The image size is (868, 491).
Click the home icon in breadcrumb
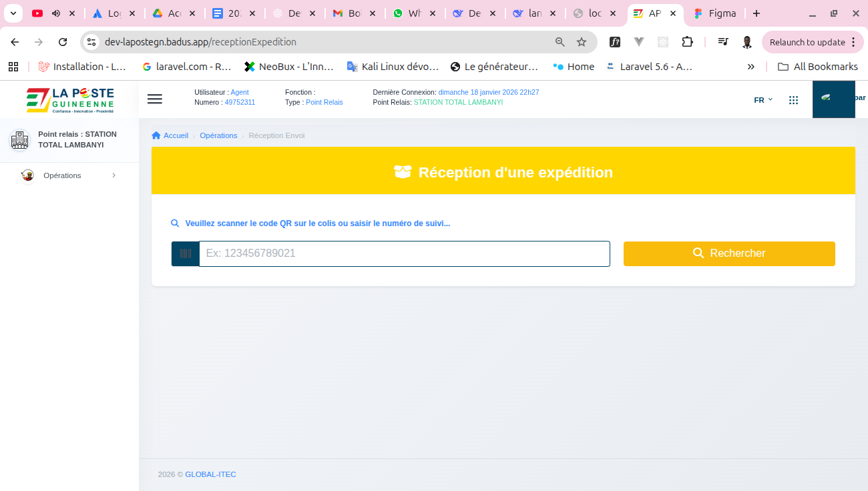pos(156,135)
